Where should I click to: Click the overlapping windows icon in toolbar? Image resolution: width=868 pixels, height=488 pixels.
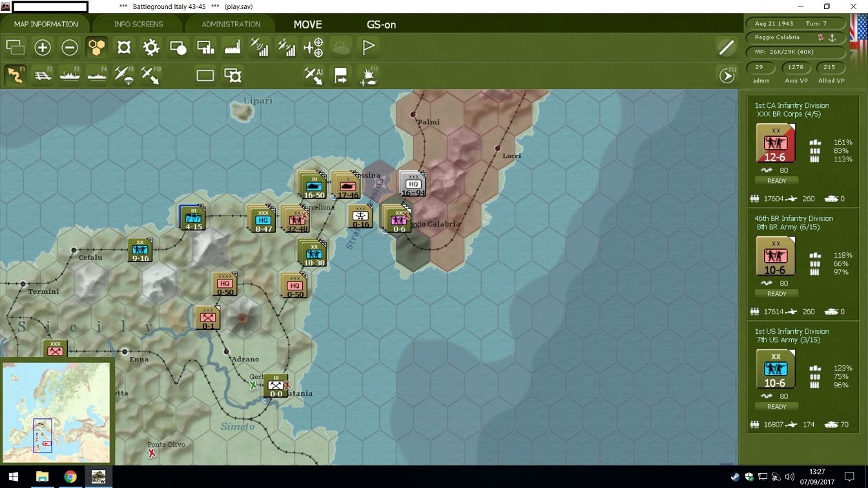(15, 47)
